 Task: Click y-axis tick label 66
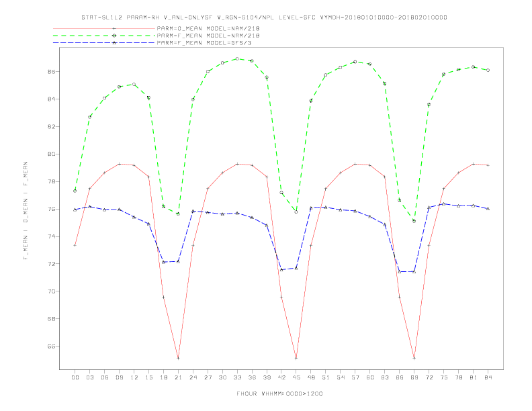click(x=51, y=347)
